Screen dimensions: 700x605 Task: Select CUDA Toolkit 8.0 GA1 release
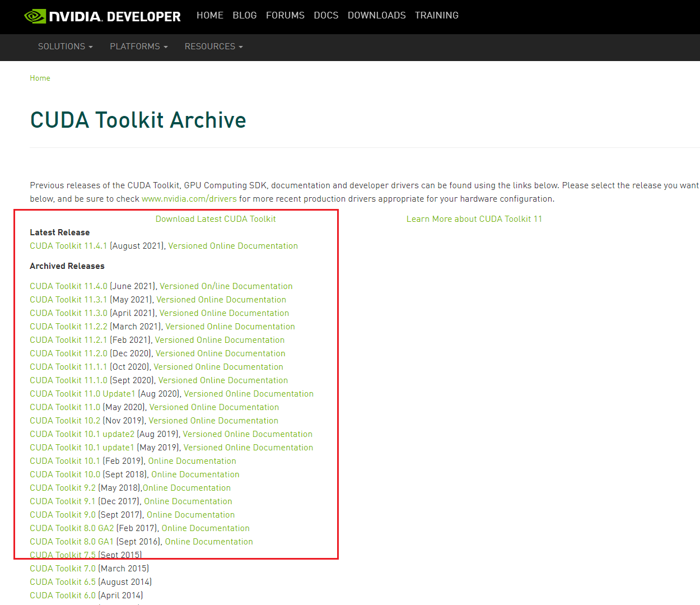[72, 542]
